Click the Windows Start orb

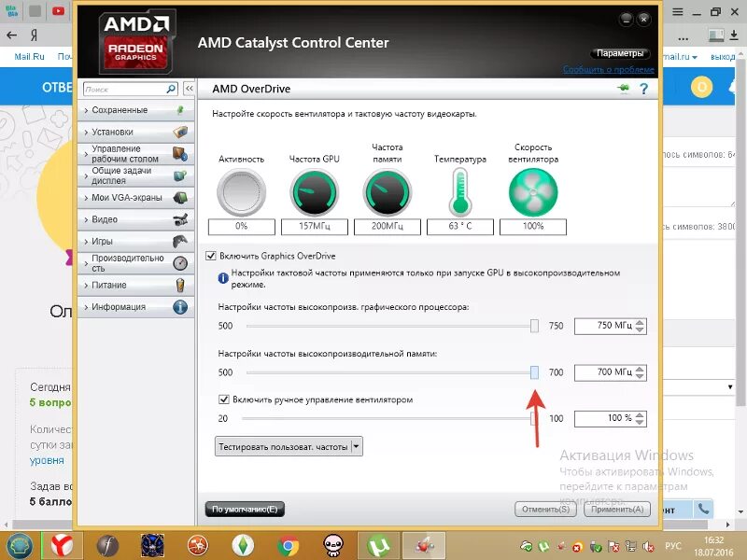18,546
